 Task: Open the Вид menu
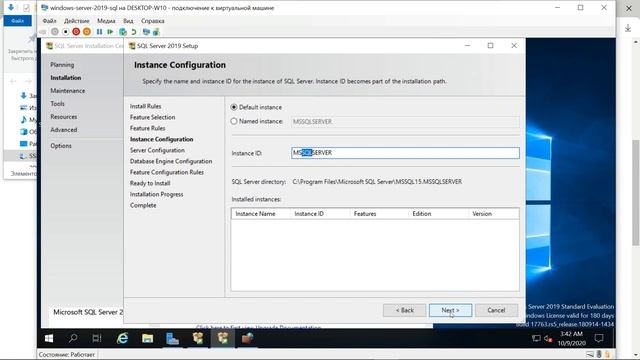tap(128, 21)
